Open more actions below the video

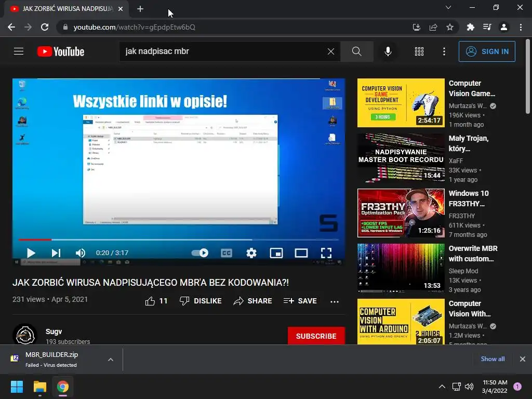click(335, 302)
